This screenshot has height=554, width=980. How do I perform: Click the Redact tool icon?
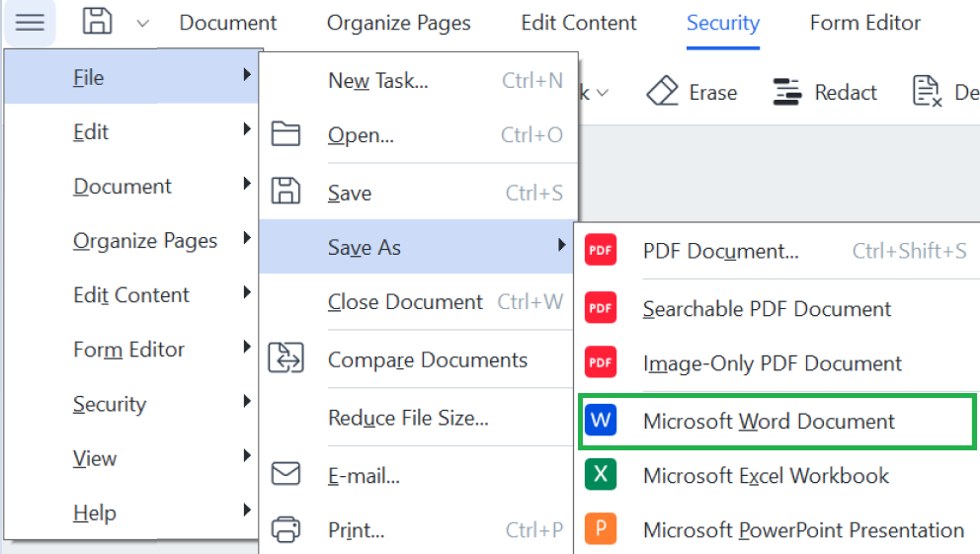tap(787, 92)
